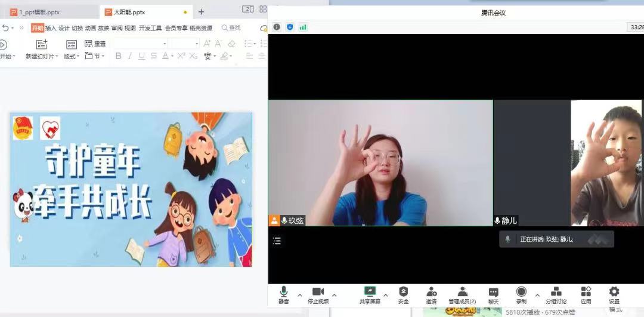Image resolution: width=644 pixels, height=317 pixels.
Task: Mute microphone with 静音 in Tencent Meeting
Action: click(x=283, y=295)
